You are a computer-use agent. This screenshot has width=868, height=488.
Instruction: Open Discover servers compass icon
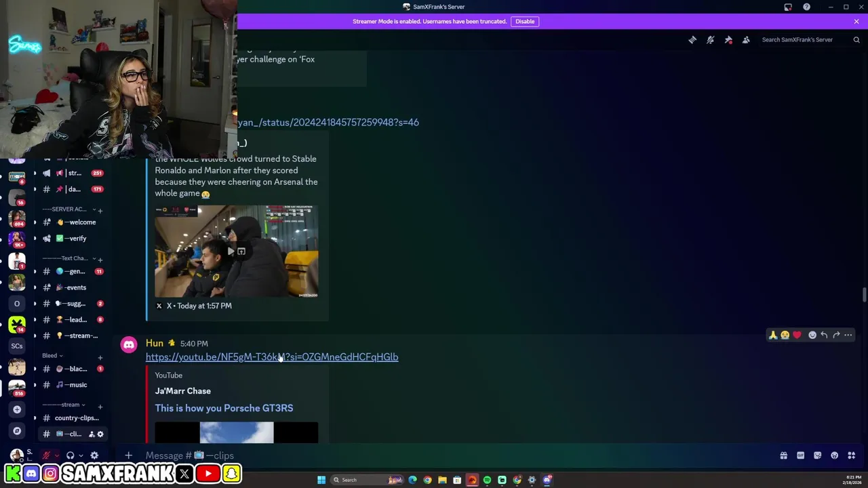17,431
